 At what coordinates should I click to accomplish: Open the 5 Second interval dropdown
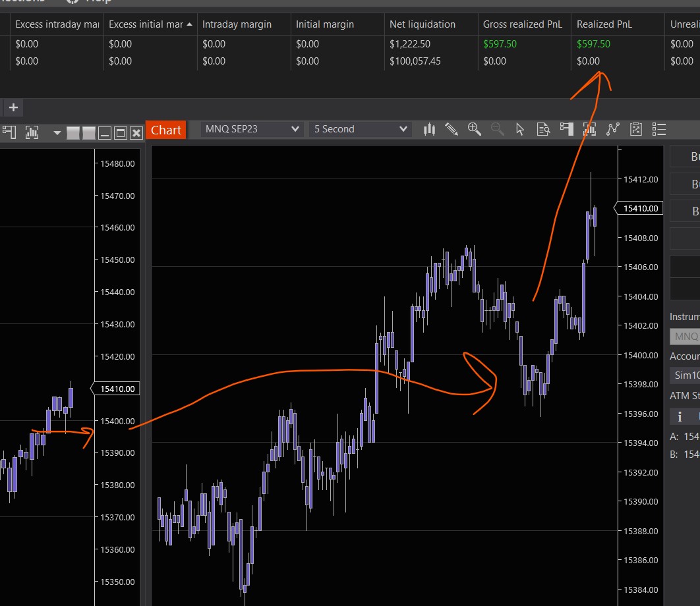tap(361, 129)
